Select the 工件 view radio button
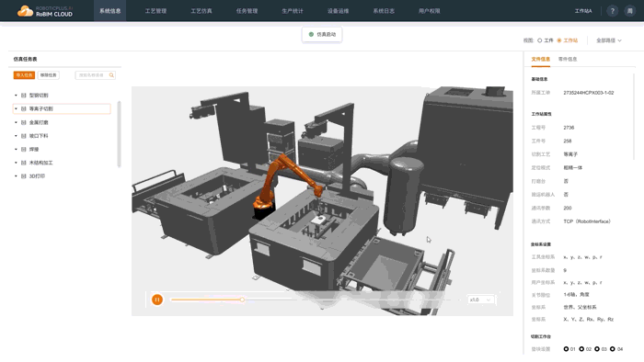This screenshot has width=644, height=362. click(x=540, y=40)
